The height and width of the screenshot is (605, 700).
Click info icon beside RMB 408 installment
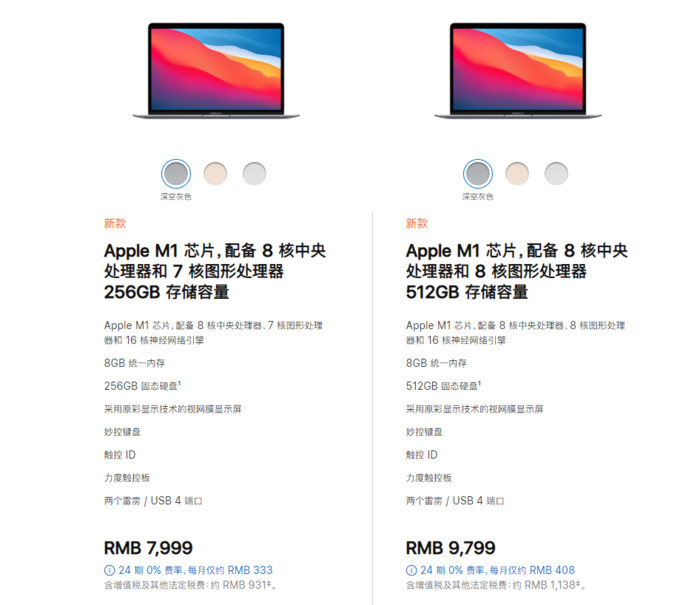[x=411, y=570]
